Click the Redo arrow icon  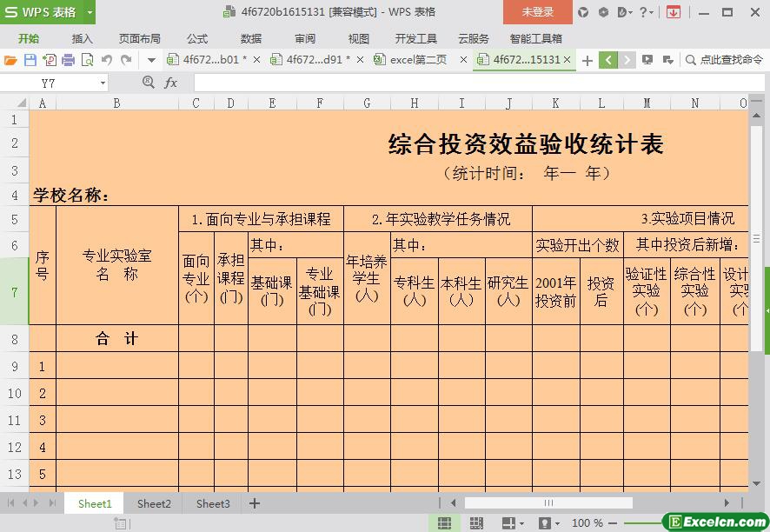[x=126, y=60]
